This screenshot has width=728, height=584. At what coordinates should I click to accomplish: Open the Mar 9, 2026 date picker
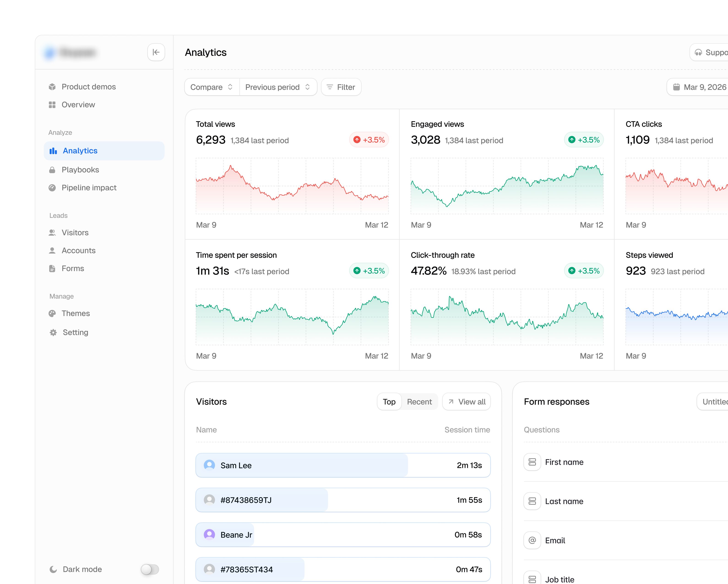699,87
